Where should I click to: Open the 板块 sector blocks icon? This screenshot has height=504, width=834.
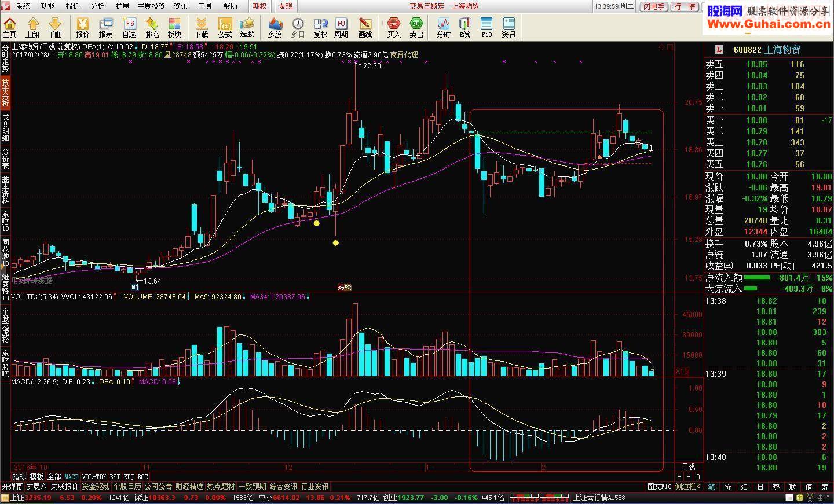click(174, 27)
